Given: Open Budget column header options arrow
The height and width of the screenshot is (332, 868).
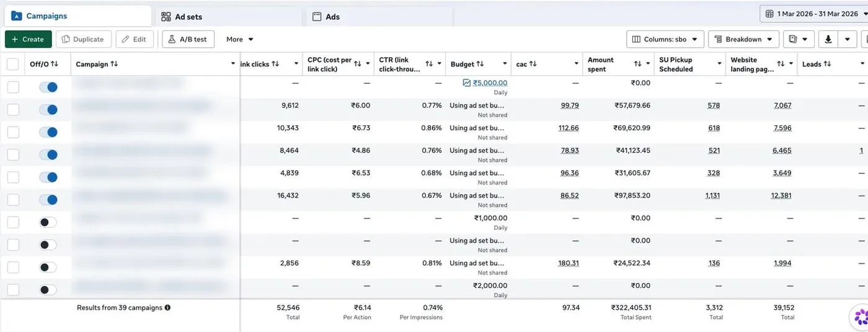Looking at the screenshot, I should tap(503, 64).
